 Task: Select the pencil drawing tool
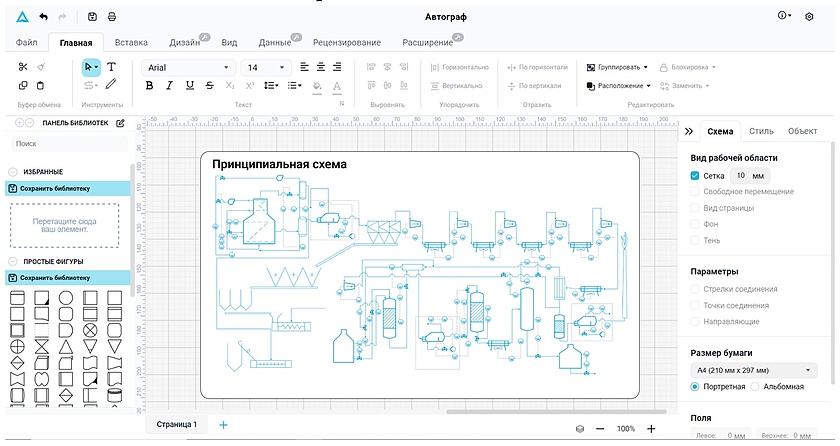pos(112,85)
